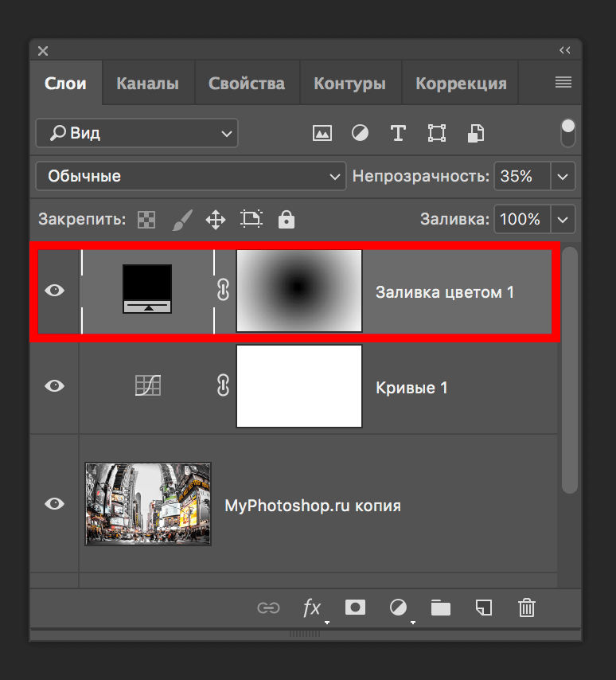Click the Непрозрачность label

click(421, 176)
